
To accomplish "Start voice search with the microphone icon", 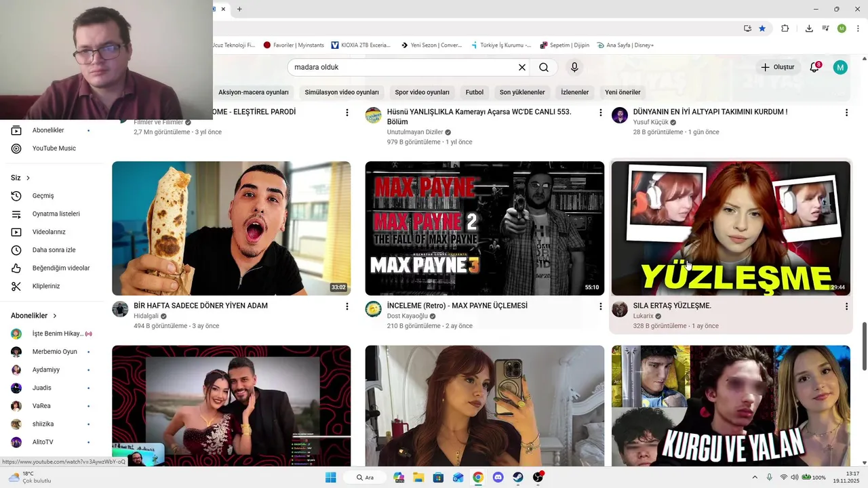I will click(574, 67).
